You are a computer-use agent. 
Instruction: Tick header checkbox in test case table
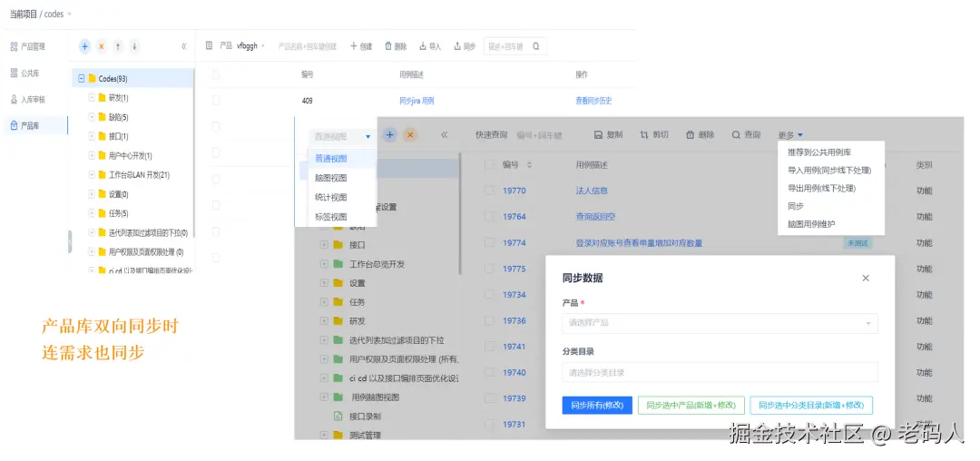click(x=489, y=165)
